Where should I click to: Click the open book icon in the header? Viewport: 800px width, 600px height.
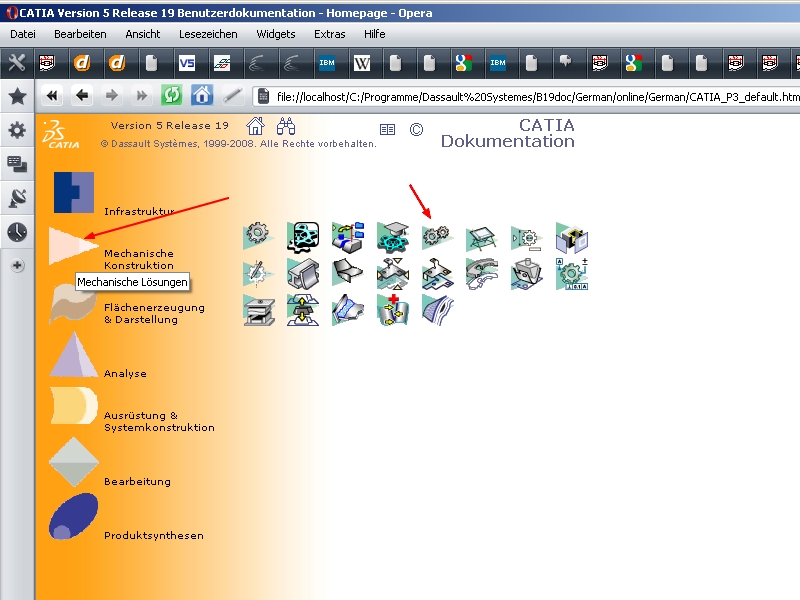[387, 130]
